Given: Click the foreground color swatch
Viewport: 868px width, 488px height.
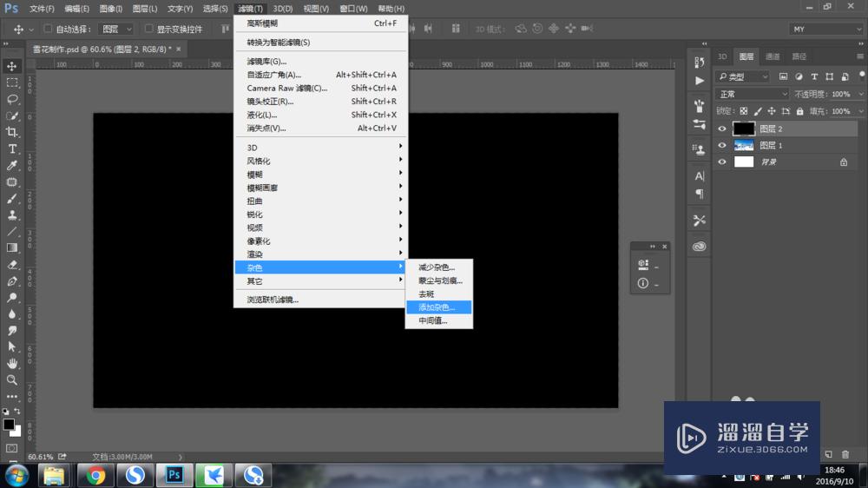Looking at the screenshot, I should click(9, 425).
